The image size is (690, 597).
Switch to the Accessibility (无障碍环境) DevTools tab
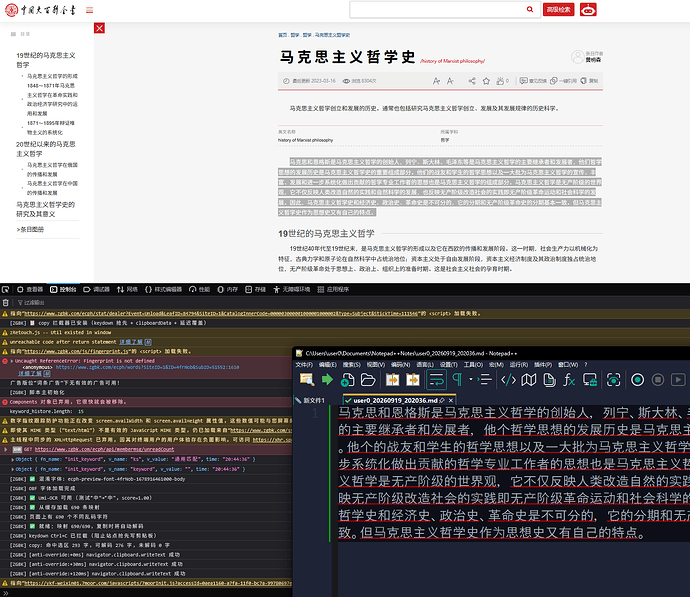click(291, 289)
